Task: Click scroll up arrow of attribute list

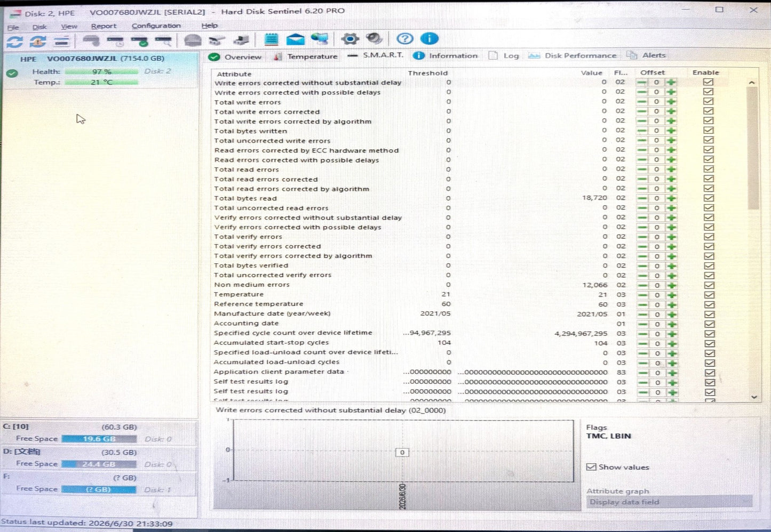Action: (752, 83)
